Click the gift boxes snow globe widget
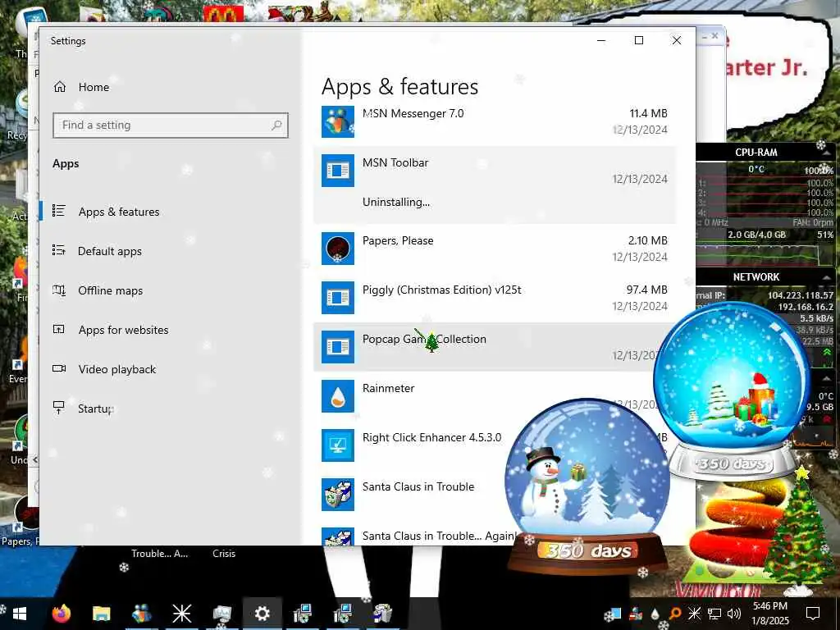The height and width of the screenshot is (630, 840). 733,391
